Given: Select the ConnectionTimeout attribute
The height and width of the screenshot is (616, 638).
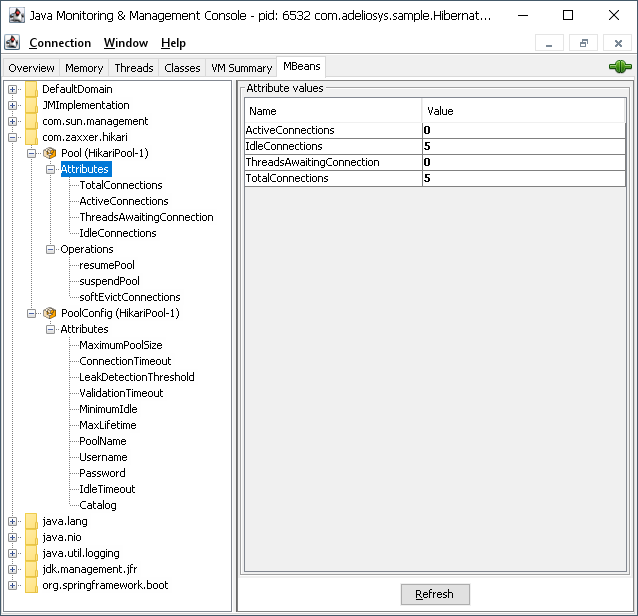Looking at the screenshot, I should (125, 361).
